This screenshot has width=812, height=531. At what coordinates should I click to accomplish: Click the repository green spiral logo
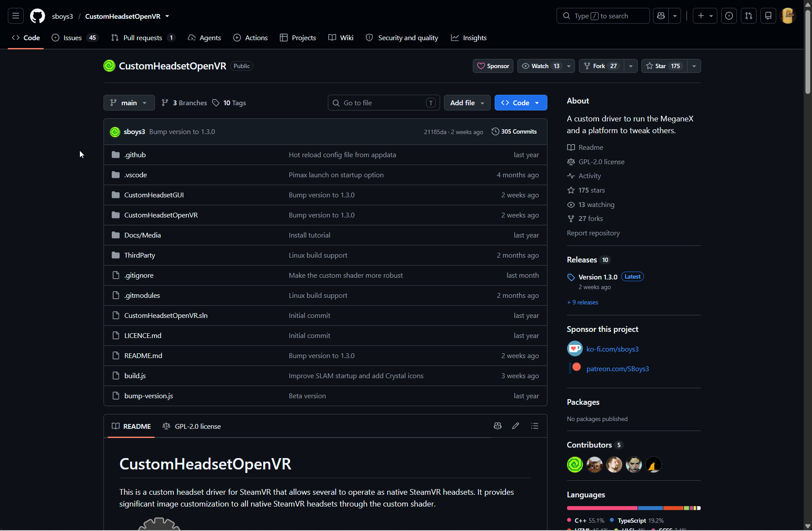(x=109, y=66)
